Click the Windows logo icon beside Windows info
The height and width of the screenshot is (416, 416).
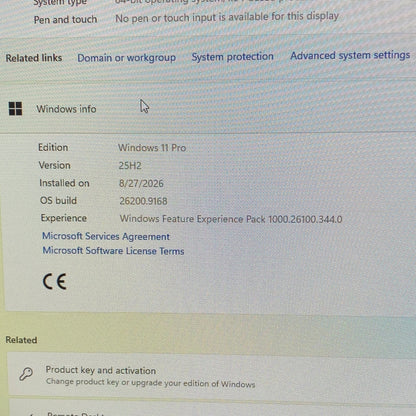pyautogui.click(x=15, y=109)
